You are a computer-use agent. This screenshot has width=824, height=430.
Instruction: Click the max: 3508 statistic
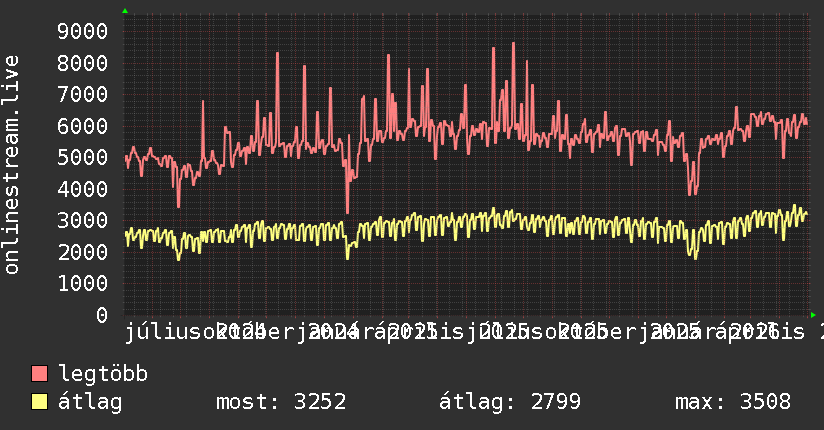coord(733,402)
